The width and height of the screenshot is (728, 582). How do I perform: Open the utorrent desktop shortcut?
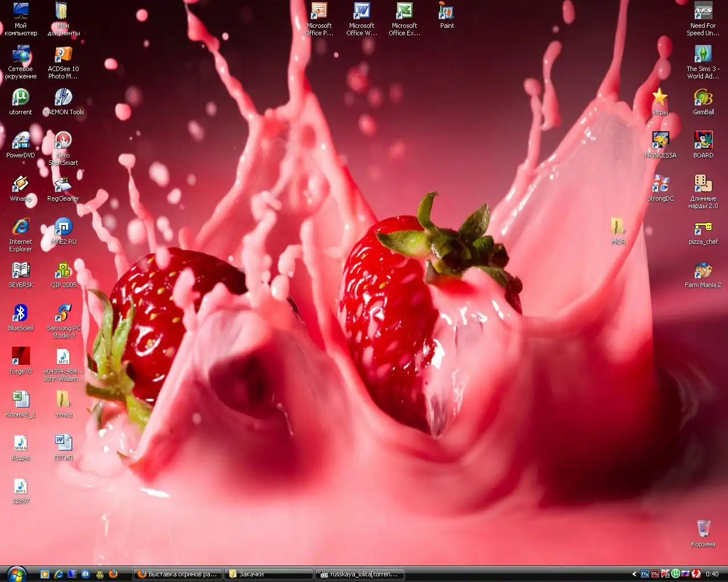(x=20, y=98)
